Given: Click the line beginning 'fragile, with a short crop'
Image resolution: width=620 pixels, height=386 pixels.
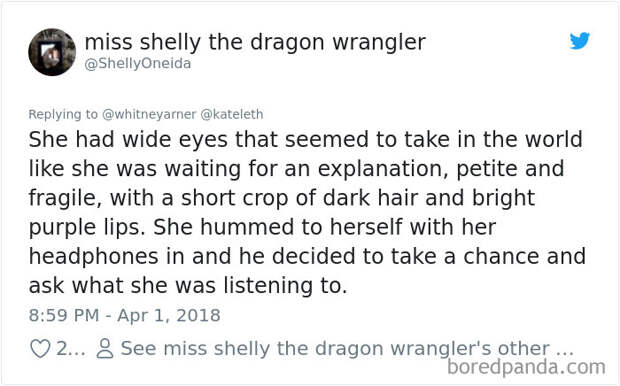Looking at the screenshot, I should (282, 198).
